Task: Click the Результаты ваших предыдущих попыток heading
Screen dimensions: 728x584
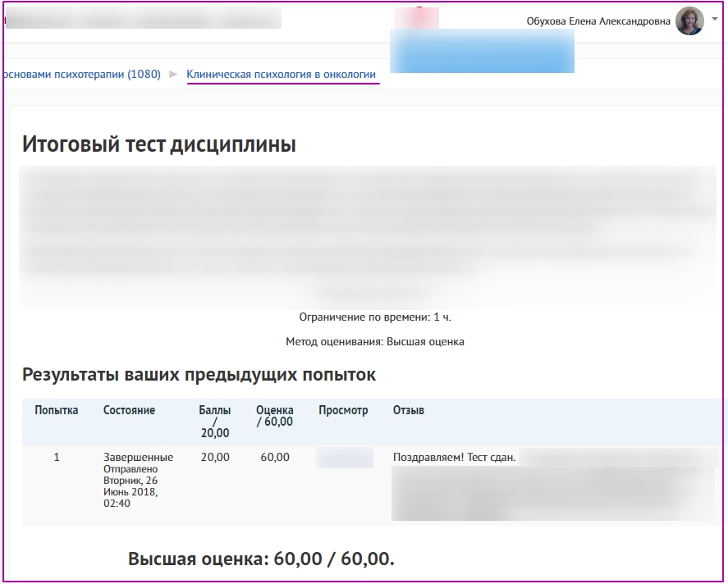Action: 199,375
